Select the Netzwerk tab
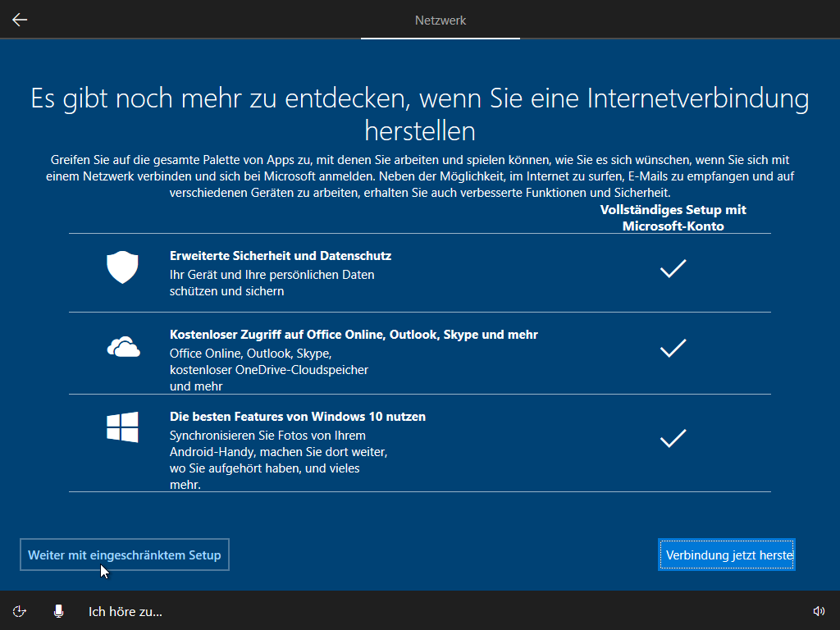Image resolution: width=840 pixels, height=630 pixels. tap(441, 21)
